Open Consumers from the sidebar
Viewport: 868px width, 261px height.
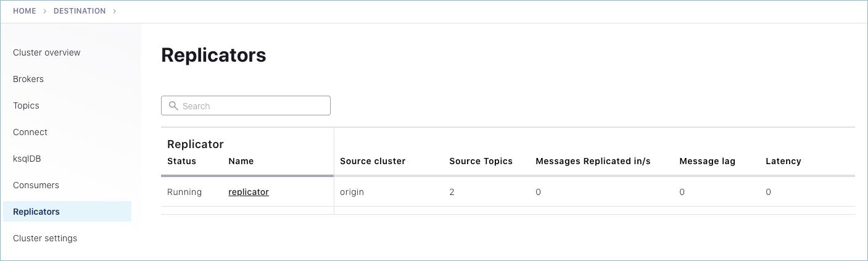click(36, 185)
